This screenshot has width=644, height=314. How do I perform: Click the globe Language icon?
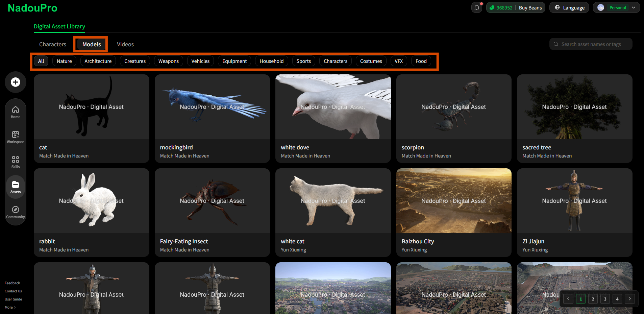557,7
